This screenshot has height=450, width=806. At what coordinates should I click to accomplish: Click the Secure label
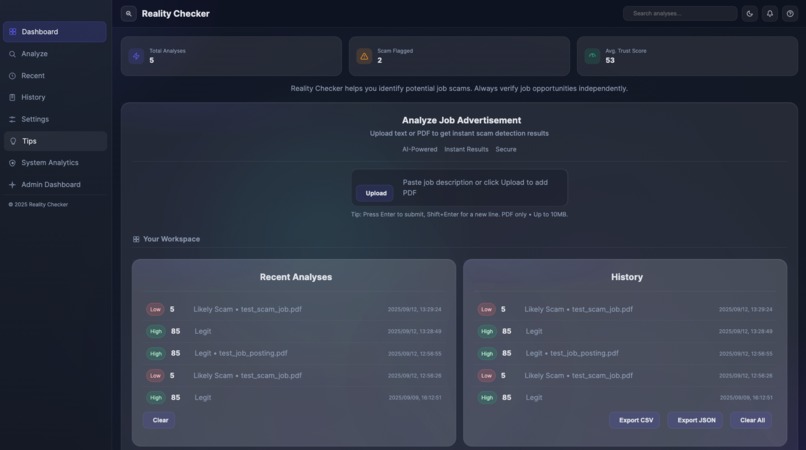pyautogui.click(x=506, y=149)
